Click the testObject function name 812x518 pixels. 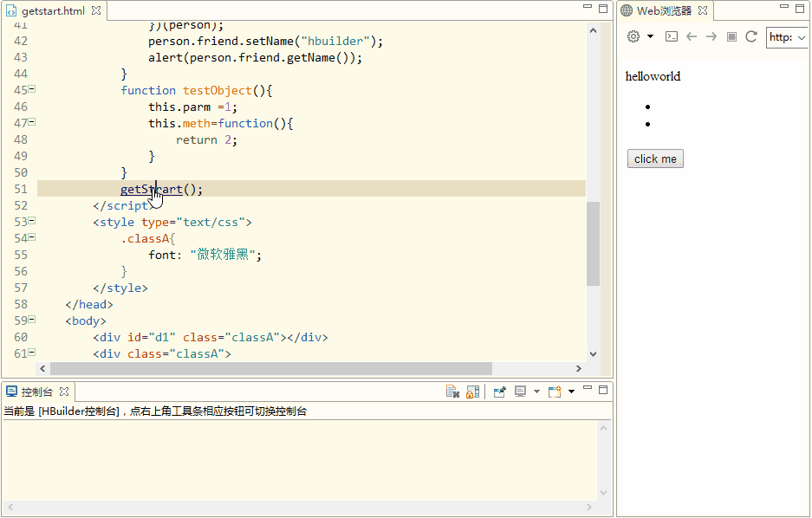(217, 91)
